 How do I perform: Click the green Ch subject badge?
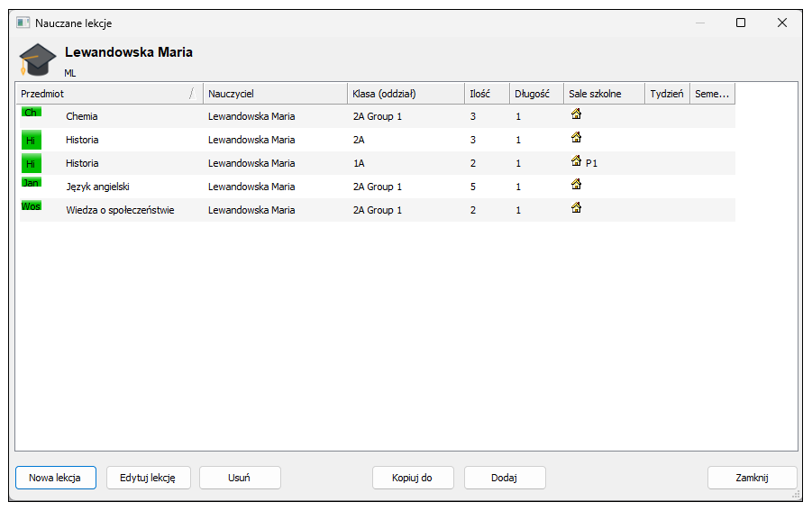click(x=31, y=112)
